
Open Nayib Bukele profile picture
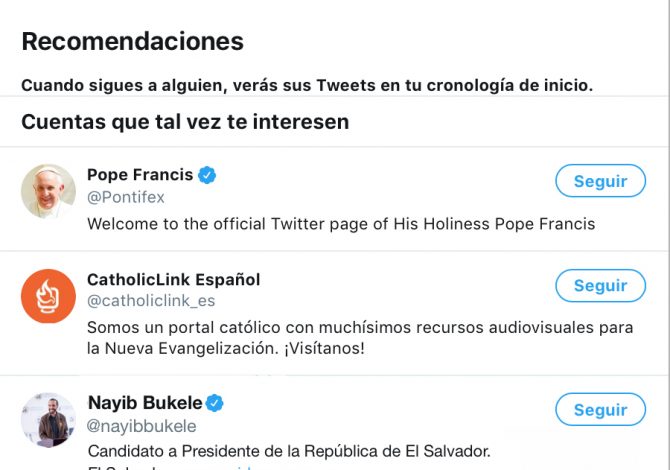(x=48, y=420)
